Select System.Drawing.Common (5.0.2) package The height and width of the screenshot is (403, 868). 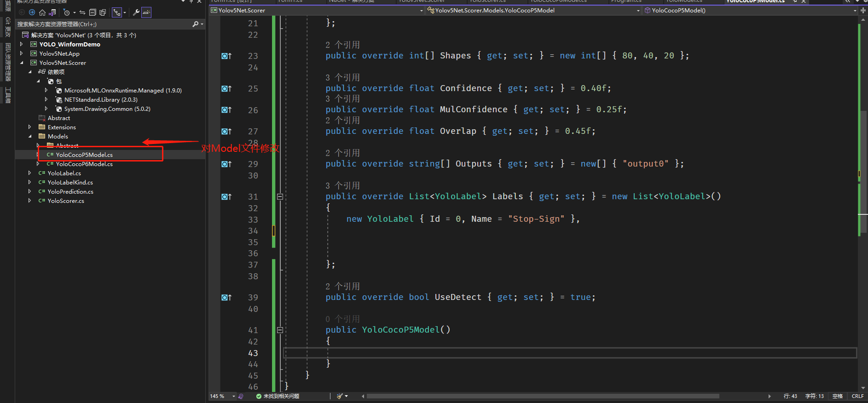pos(107,109)
